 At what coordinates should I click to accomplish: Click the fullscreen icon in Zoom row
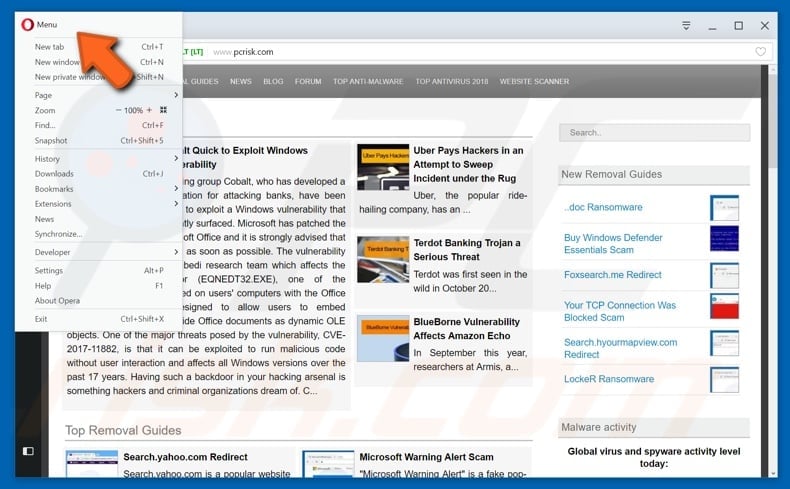[x=163, y=110]
